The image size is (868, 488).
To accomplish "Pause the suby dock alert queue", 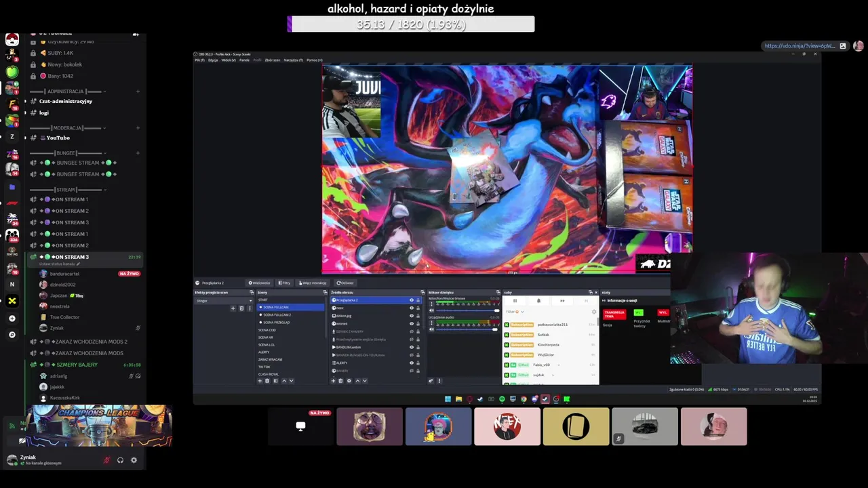I will tap(515, 301).
